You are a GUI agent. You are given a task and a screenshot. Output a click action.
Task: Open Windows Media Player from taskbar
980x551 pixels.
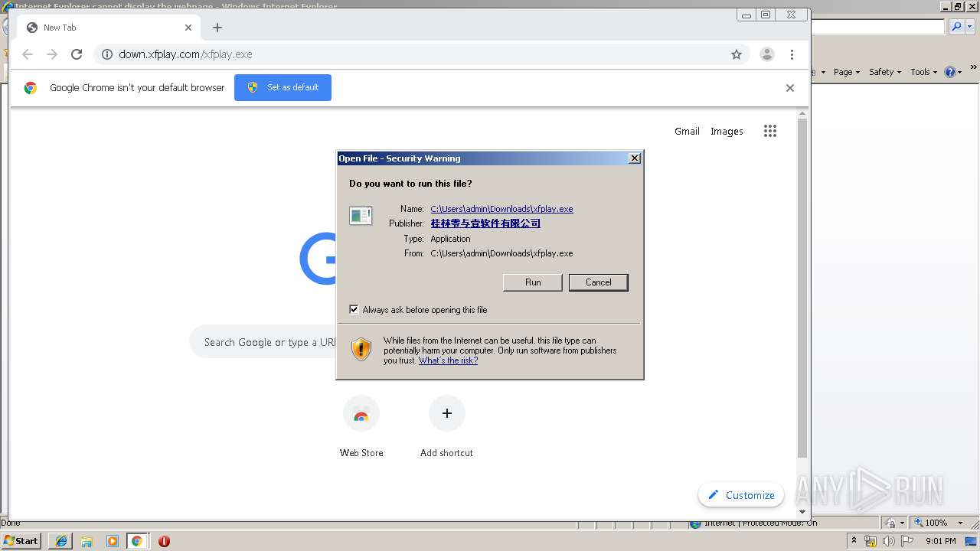coord(113,541)
